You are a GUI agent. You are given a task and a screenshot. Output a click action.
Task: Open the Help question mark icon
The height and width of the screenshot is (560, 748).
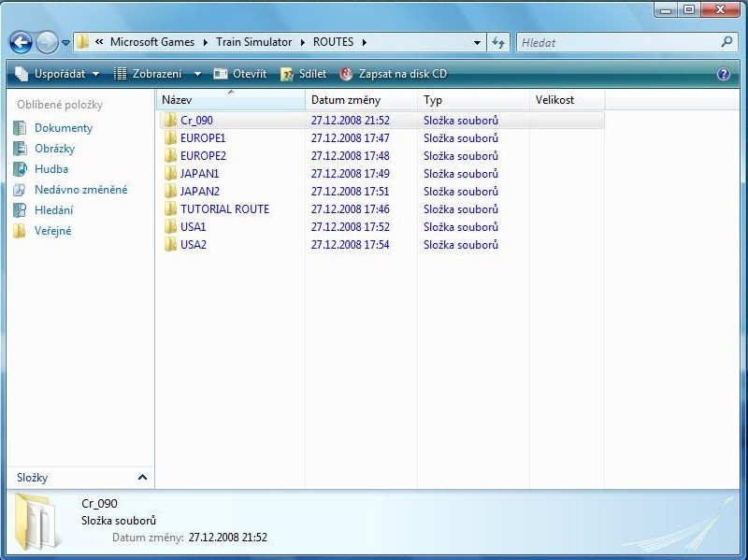point(723,74)
